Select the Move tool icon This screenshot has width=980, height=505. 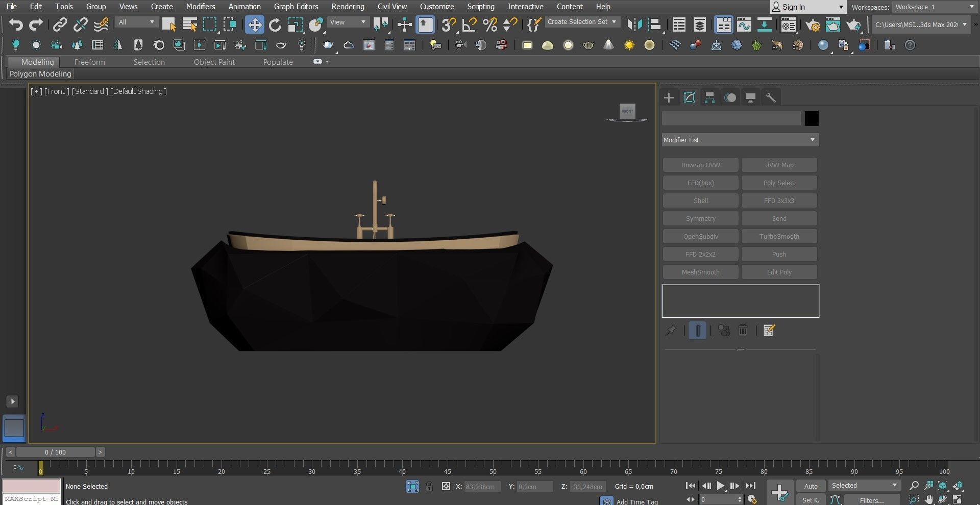tap(254, 24)
